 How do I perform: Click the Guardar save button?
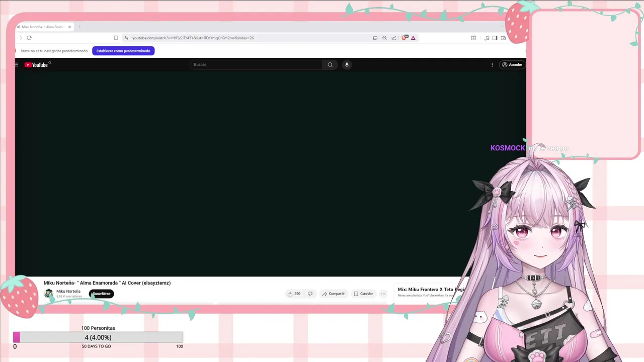[363, 294]
